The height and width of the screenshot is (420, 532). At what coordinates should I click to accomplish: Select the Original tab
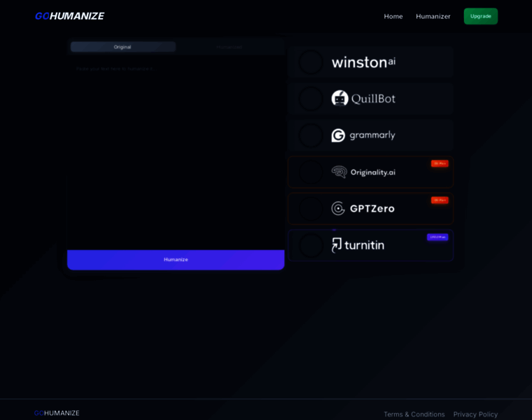coord(122,47)
